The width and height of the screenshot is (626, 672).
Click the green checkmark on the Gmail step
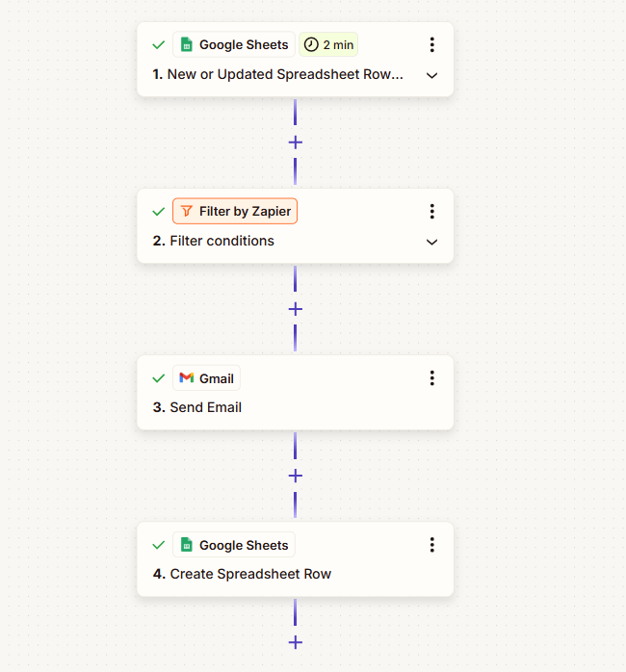coord(158,378)
